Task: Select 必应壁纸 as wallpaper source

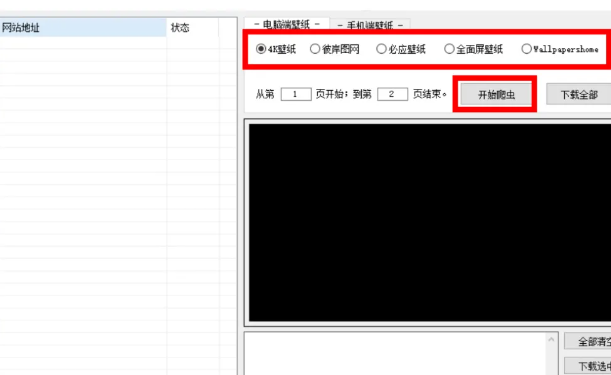Action: (x=401, y=49)
